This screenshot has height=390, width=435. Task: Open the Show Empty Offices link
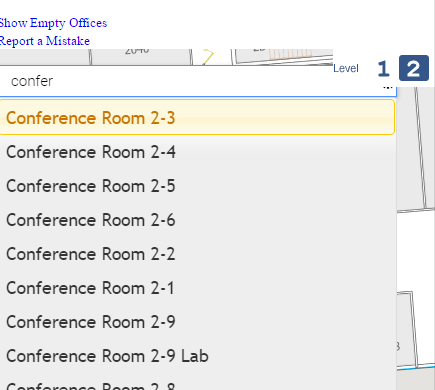pos(53,23)
